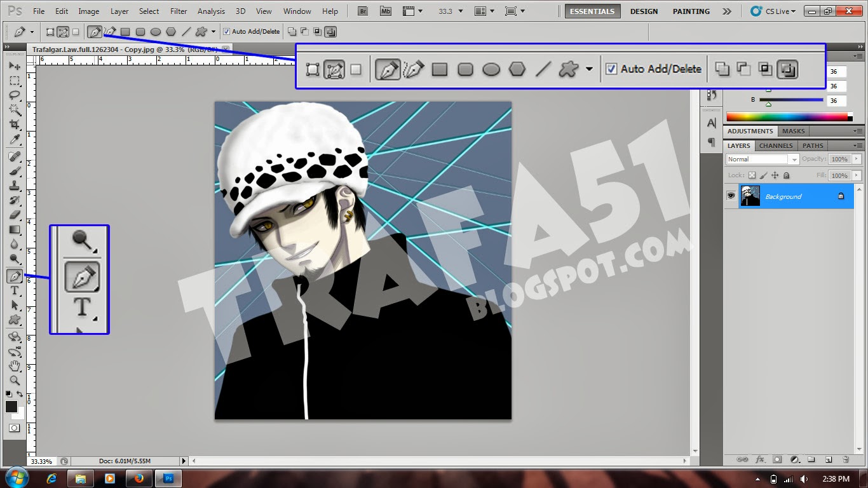Create a new group folder in Layers

tap(811, 459)
